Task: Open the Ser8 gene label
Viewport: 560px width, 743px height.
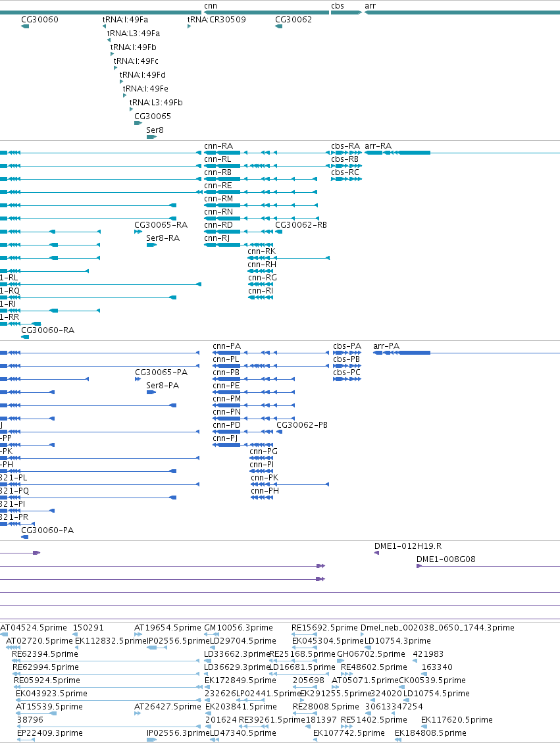Action: coord(155,130)
